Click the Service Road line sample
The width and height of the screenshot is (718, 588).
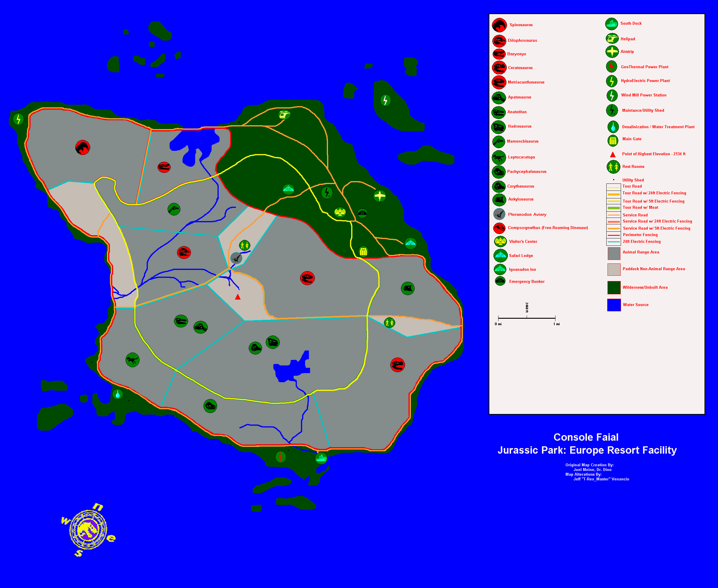click(x=613, y=215)
